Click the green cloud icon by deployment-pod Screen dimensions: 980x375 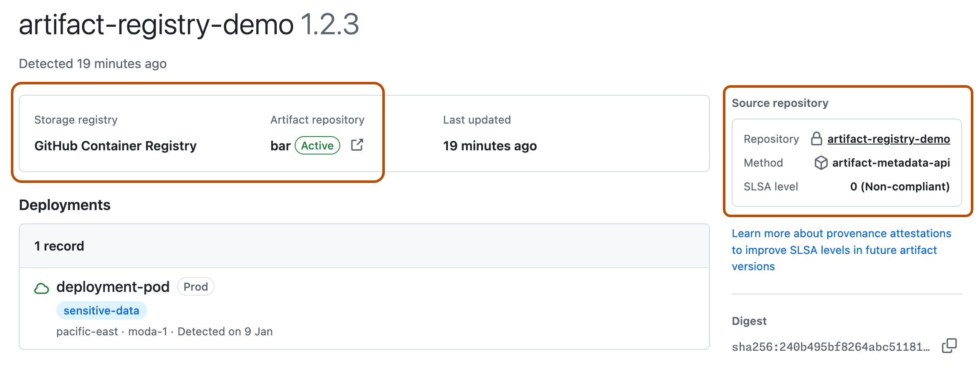pos(41,288)
